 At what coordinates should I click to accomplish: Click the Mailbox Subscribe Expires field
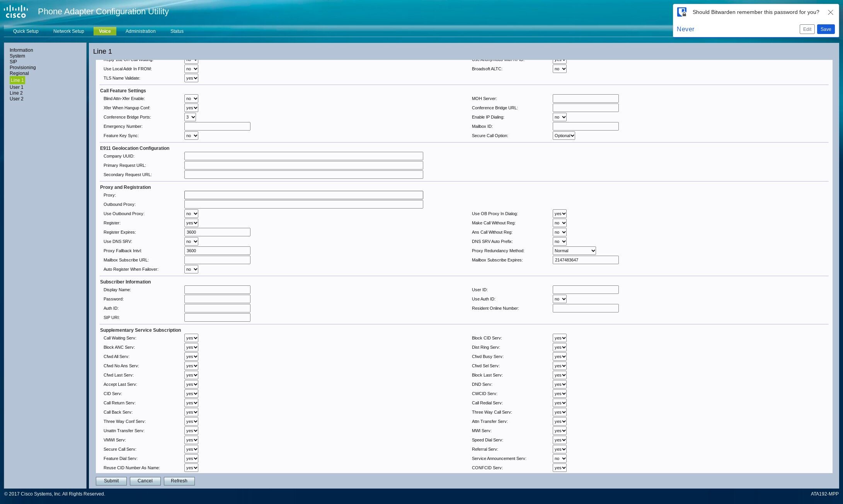586,260
